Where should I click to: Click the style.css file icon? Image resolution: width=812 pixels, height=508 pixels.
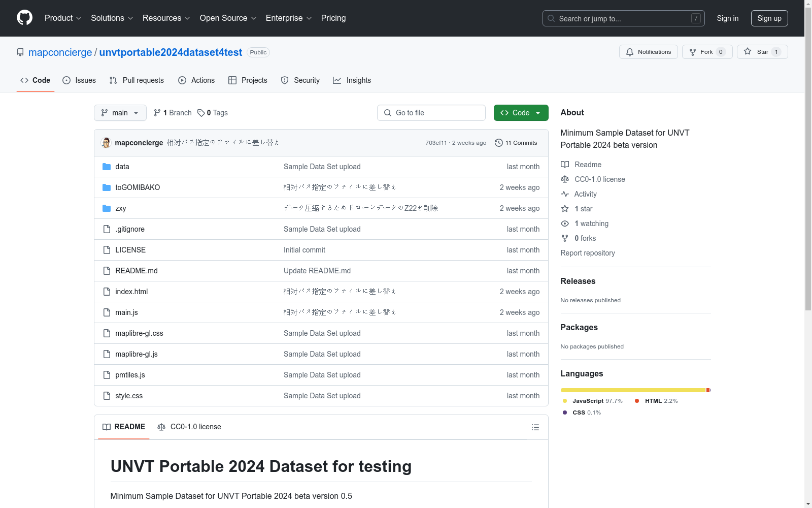click(107, 396)
